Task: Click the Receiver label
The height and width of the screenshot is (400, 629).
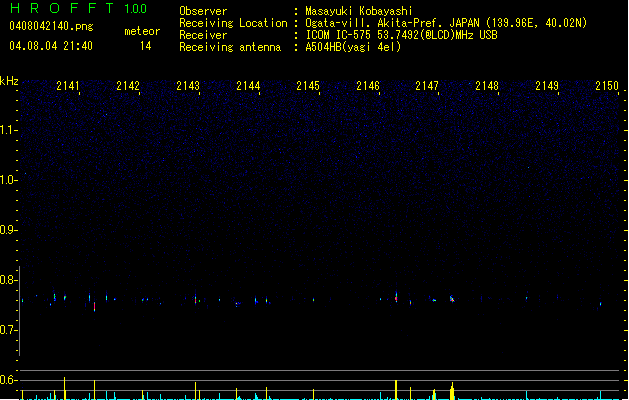Action: (203, 35)
